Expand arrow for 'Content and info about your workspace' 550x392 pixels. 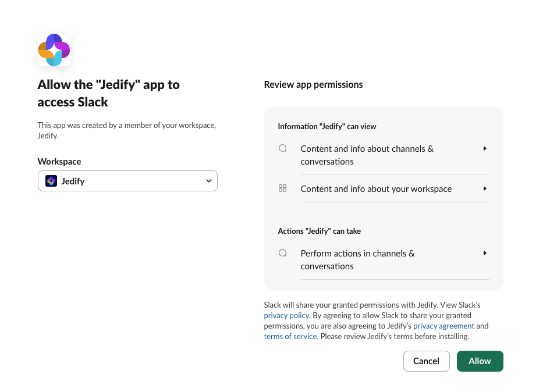point(485,188)
